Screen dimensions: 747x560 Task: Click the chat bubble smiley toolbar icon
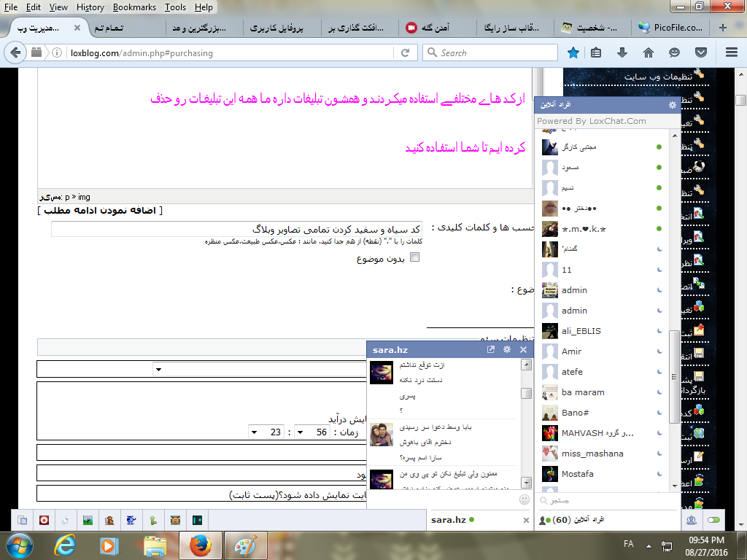point(674,52)
